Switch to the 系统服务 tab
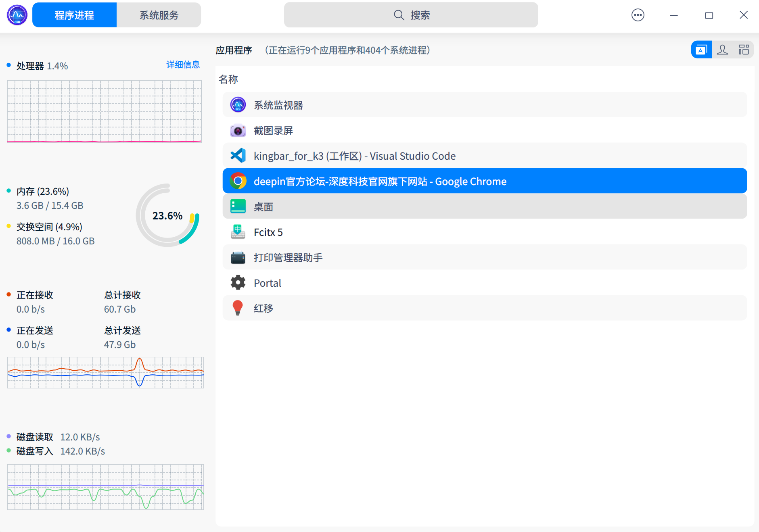 159,15
